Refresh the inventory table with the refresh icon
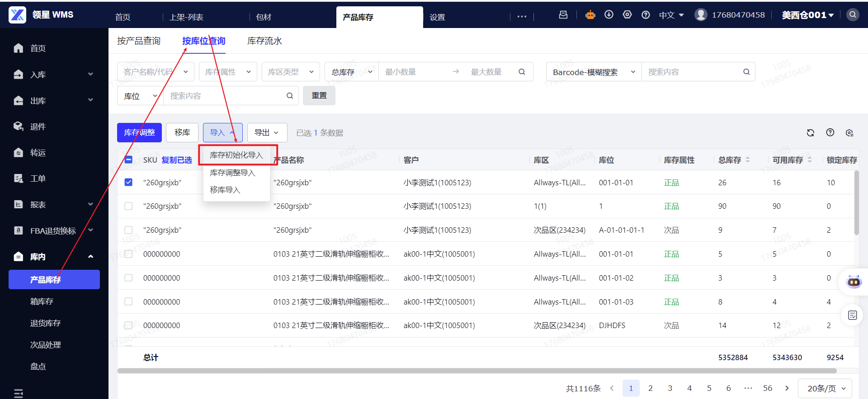This screenshot has width=868, height=399. click(x=811, y=133)
